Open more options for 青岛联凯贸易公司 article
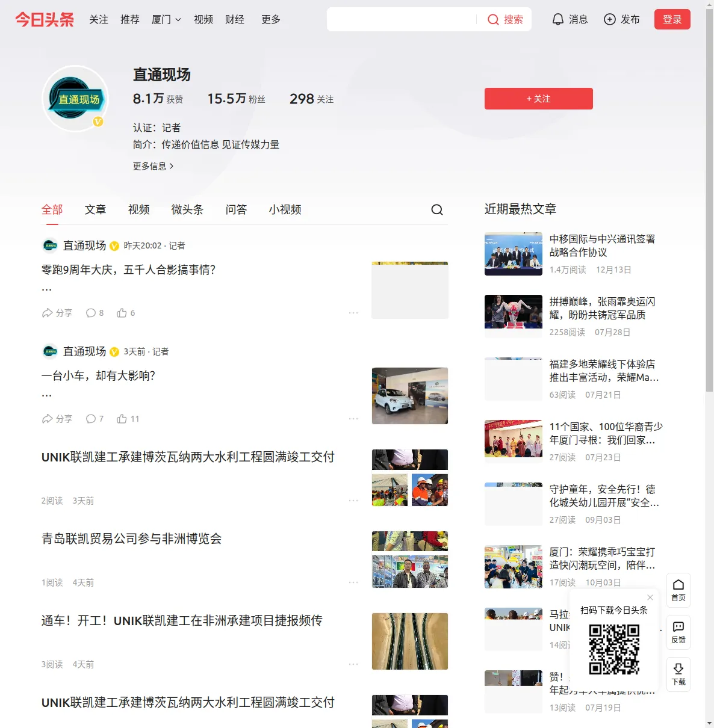714x728 pixels. pyautogui.click(x=353, y=582)
